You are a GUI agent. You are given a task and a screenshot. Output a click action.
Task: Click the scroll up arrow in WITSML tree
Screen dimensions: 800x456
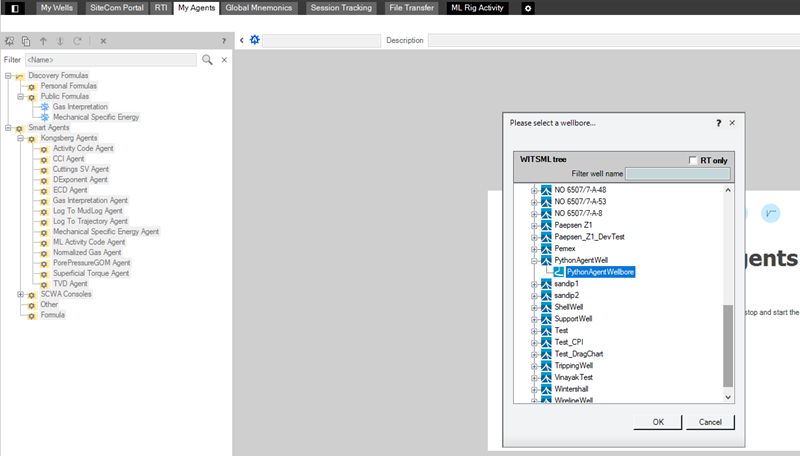(728, 190)
